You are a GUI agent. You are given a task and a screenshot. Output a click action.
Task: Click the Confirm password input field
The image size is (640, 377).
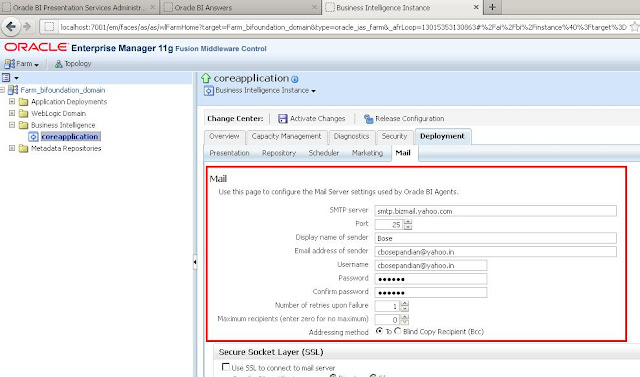pyautogui.click(x=431, y=293)
